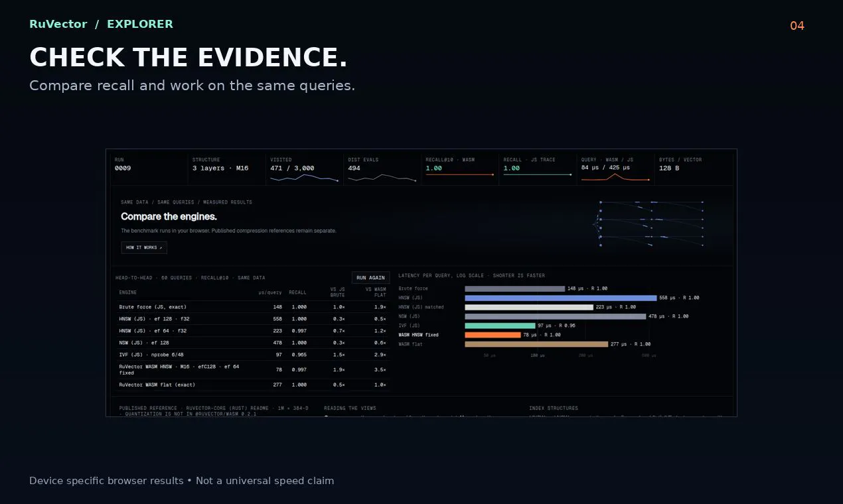Image resolution: width=843 pixels, height=504 pixels.
Task: Click the NSW (JS) 478 µs bar
Action: tap(556, 316)
